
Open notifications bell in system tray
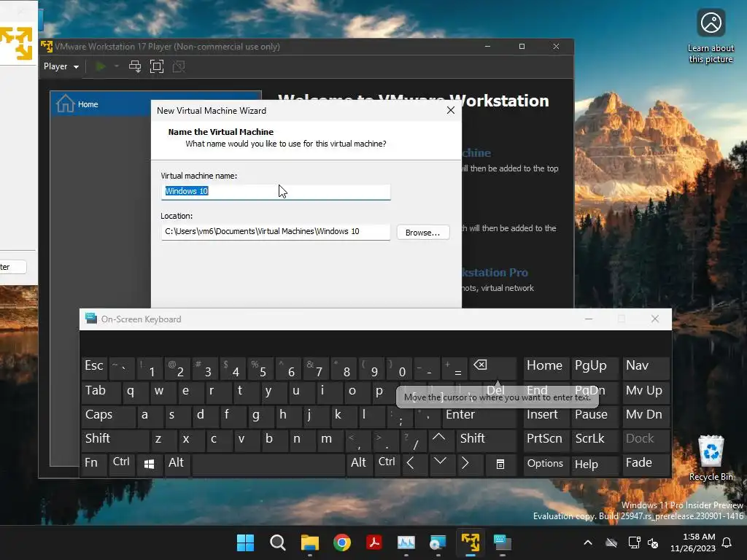[x=727, y=542]
